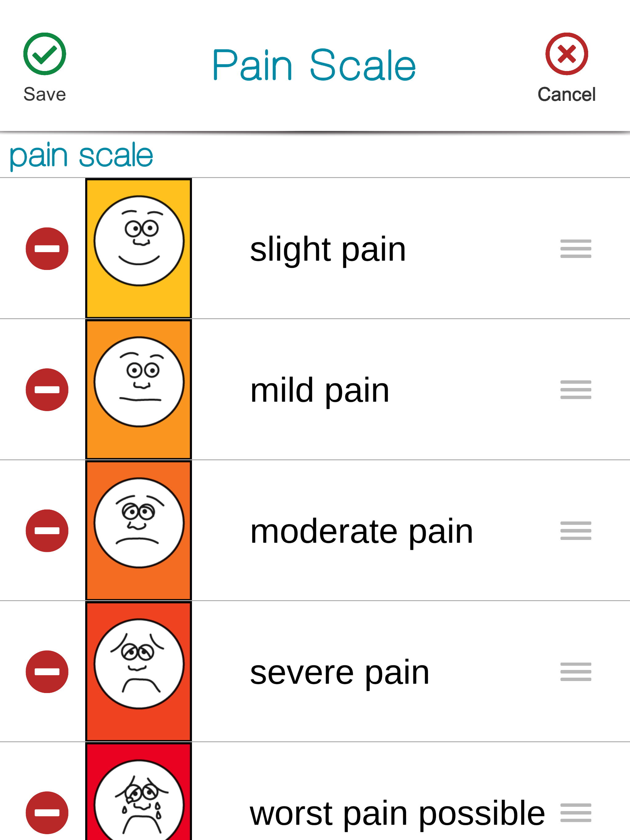Click the drag handle beside slight pain
This screenshot has width=630, height=840.
576,249
